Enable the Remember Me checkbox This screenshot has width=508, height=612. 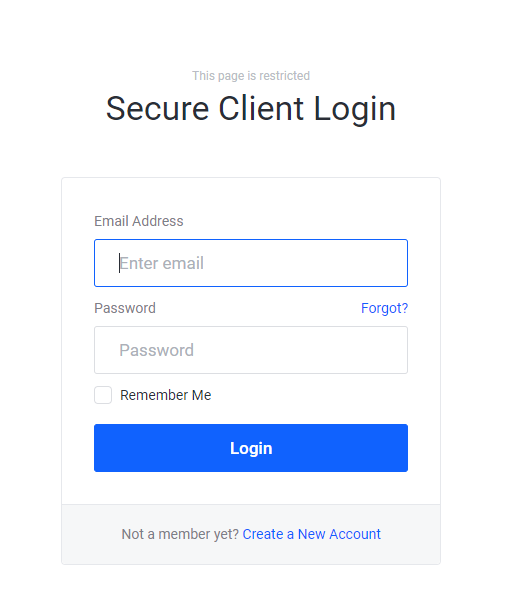pyautogui.click(x=103, y=395)
